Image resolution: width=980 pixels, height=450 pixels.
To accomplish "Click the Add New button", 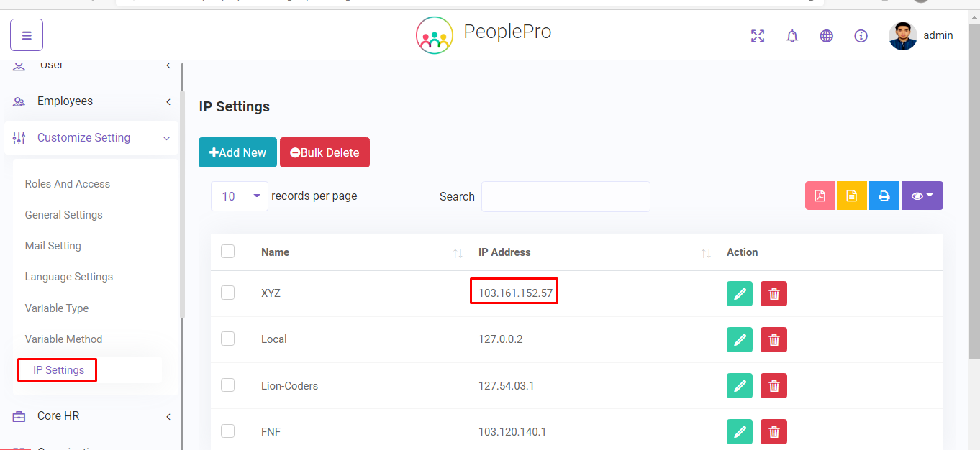I will [x=237, y=152].
